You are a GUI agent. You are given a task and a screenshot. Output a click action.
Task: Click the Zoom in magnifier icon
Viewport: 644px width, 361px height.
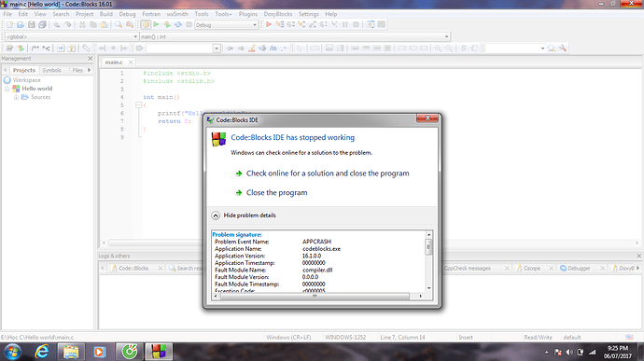click(438, 49)
